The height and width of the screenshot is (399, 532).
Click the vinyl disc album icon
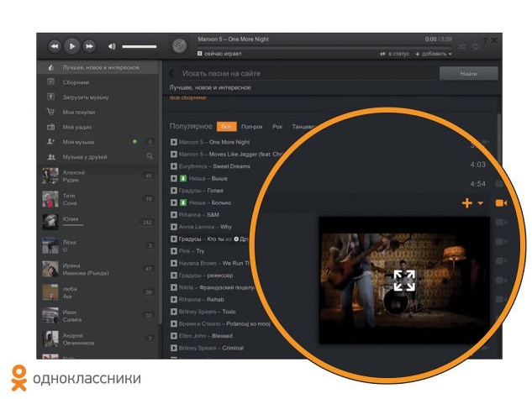click(x=180, y=45)
